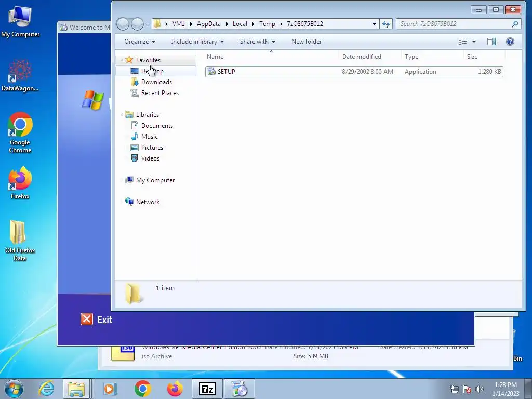Launch Internet Explorer from taskbar
Viewport: 532px width, 399px height.
pyautogui.click(x=46, y=389)
